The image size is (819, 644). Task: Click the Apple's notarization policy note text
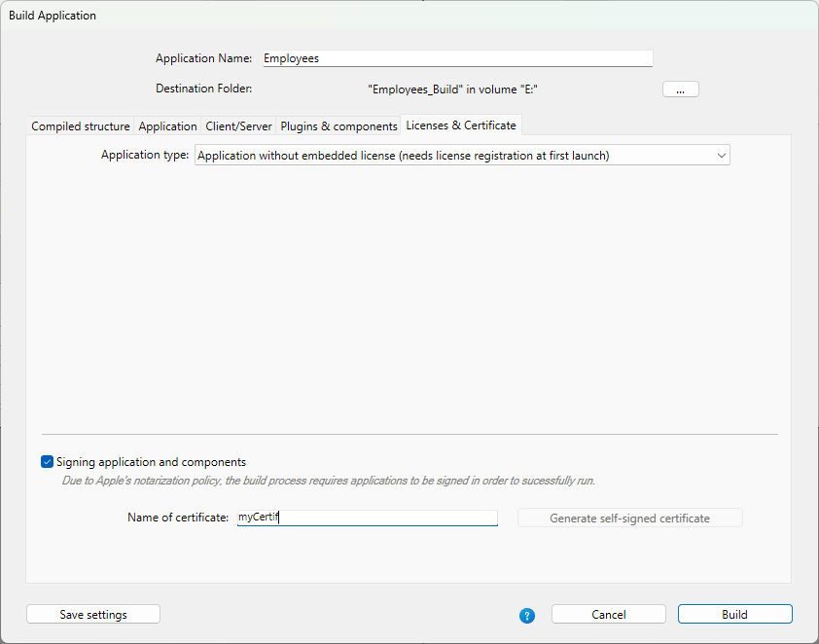point(328,481)
